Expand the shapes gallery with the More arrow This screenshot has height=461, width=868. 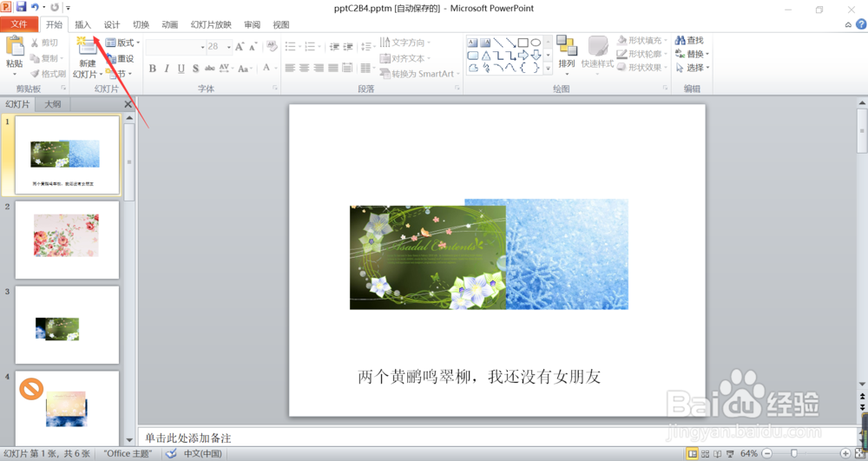548,68
